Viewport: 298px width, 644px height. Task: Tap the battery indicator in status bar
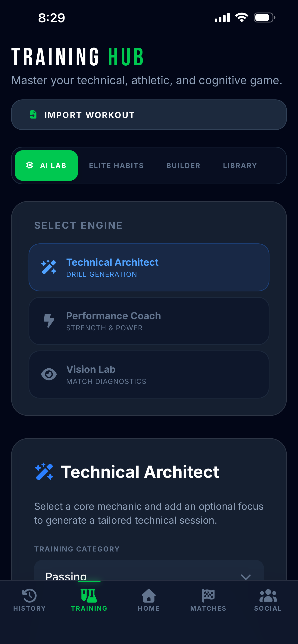265,17
